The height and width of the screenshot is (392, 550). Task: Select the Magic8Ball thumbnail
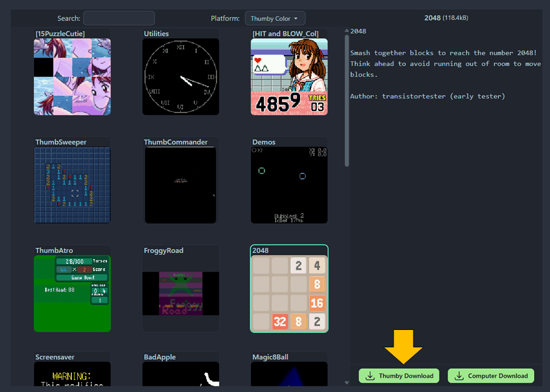(x=289, y=374)
